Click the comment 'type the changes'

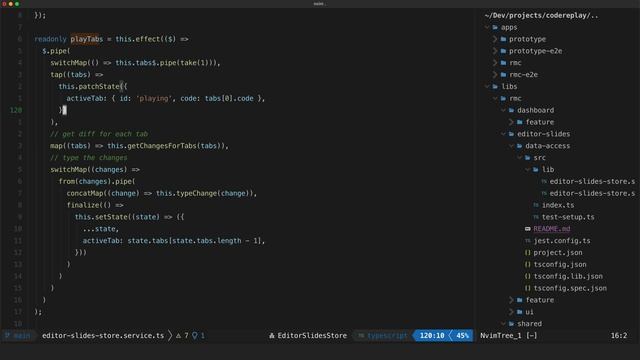pos(89,158)
